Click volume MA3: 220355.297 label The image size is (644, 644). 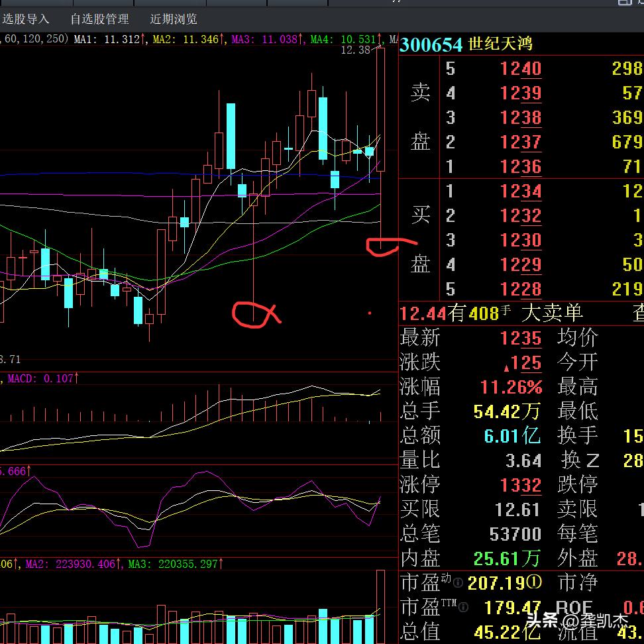176,564
